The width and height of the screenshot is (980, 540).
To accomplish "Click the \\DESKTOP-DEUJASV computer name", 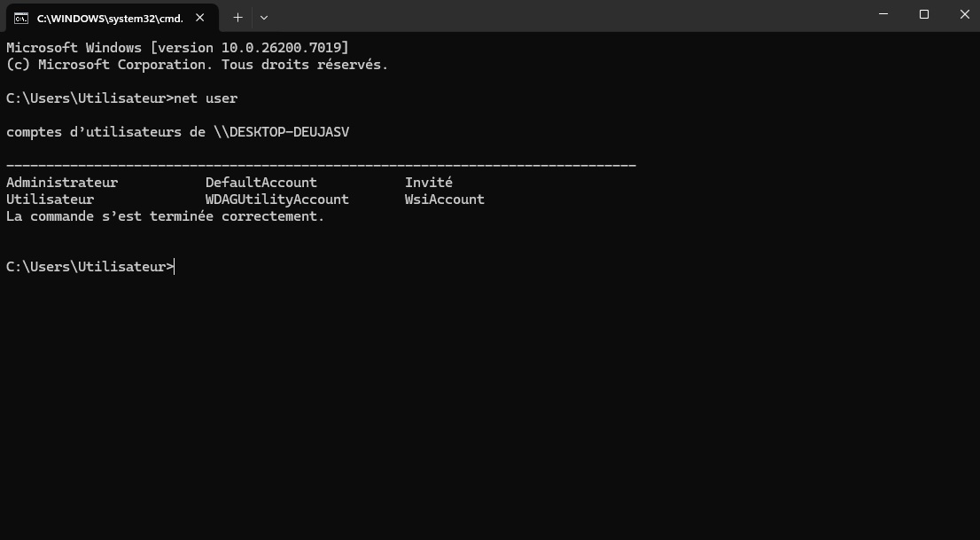I will [x=281, y=132].
